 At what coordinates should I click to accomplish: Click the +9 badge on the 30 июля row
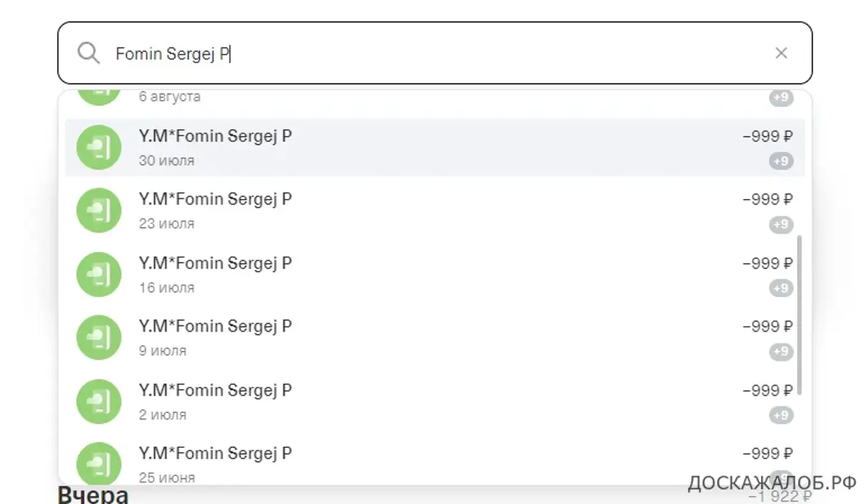[781, 161]
